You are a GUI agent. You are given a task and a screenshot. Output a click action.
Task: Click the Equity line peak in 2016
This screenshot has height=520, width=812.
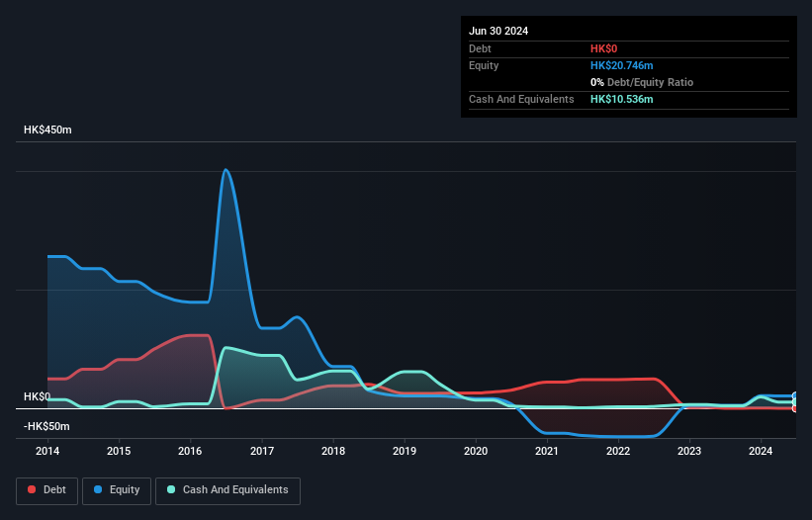226,170
